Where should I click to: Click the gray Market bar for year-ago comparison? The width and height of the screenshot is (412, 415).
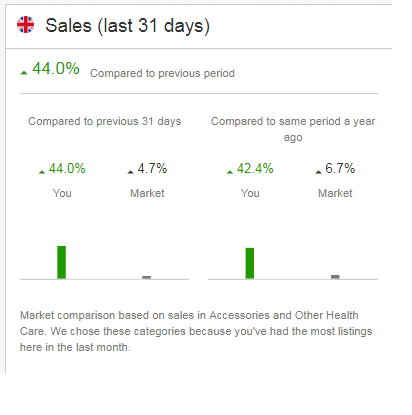point(335,277)
